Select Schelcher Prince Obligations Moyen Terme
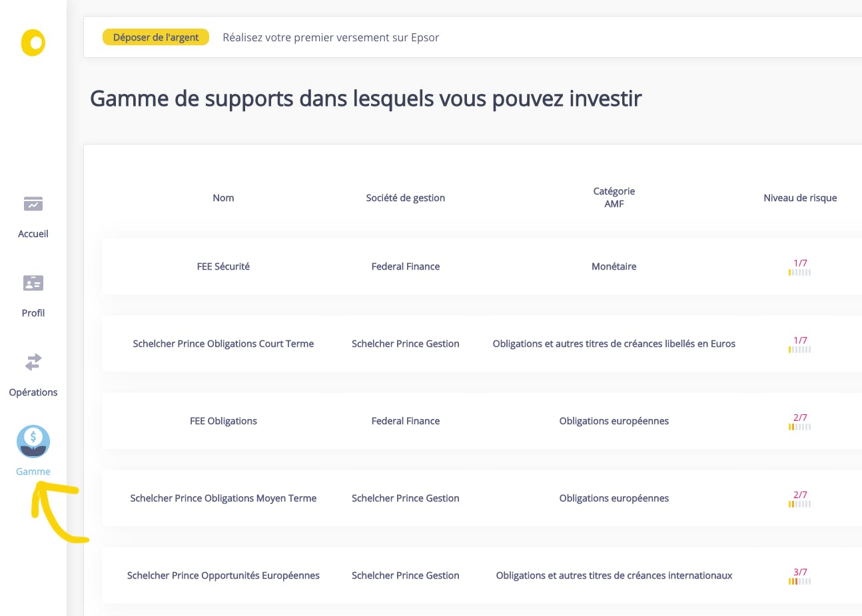The height and width of the screenshot is (616, 862). pyautogui.click(x=223, y=498)
